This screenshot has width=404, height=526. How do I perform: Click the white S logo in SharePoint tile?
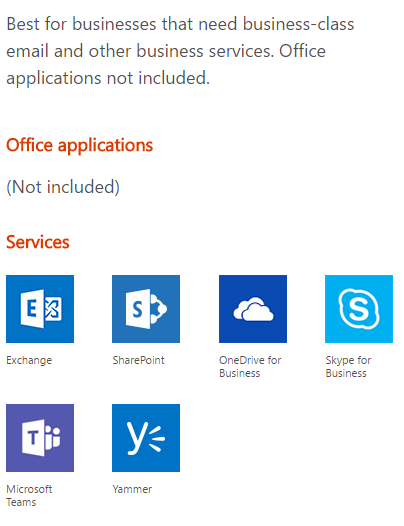[138, 309]
